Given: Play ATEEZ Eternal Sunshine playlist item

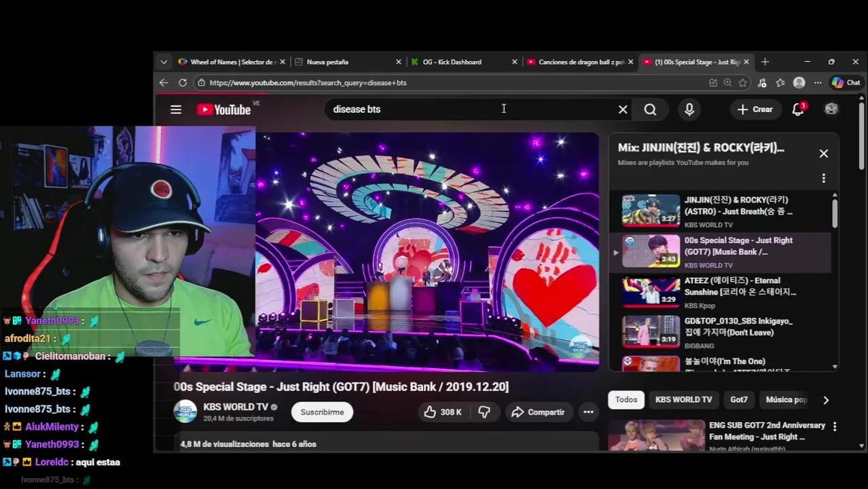Looking at the screenshot, I should 720,293.
